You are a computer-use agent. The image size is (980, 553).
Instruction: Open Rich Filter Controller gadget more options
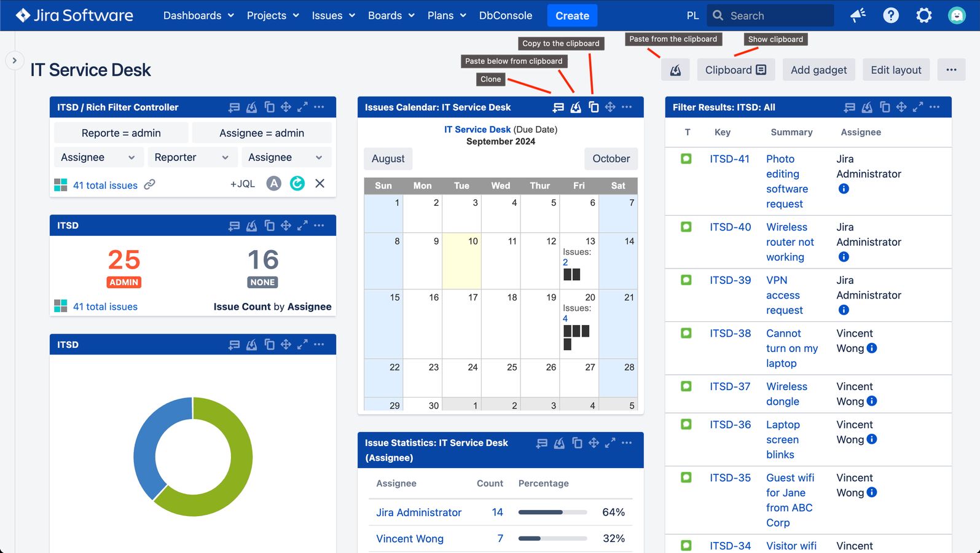point(319,107)
